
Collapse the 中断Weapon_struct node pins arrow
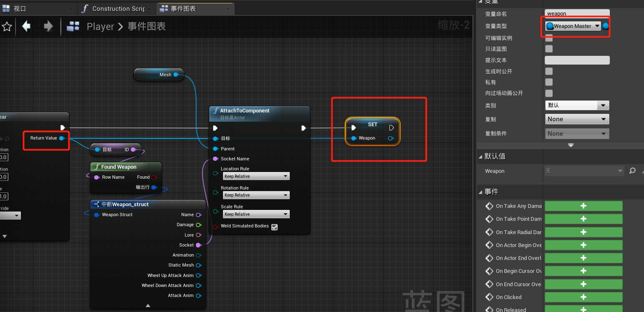[148, 305]
